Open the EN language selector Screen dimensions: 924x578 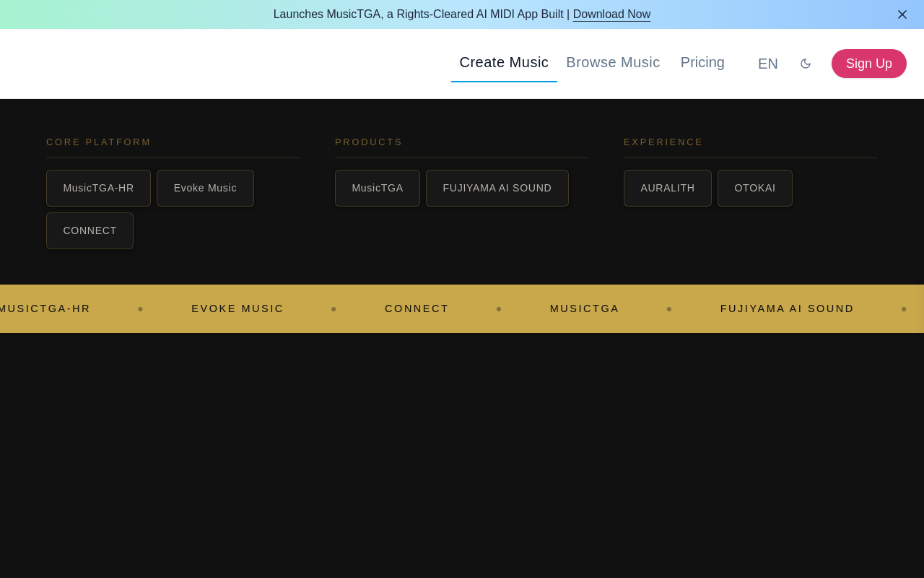(768, 64)
